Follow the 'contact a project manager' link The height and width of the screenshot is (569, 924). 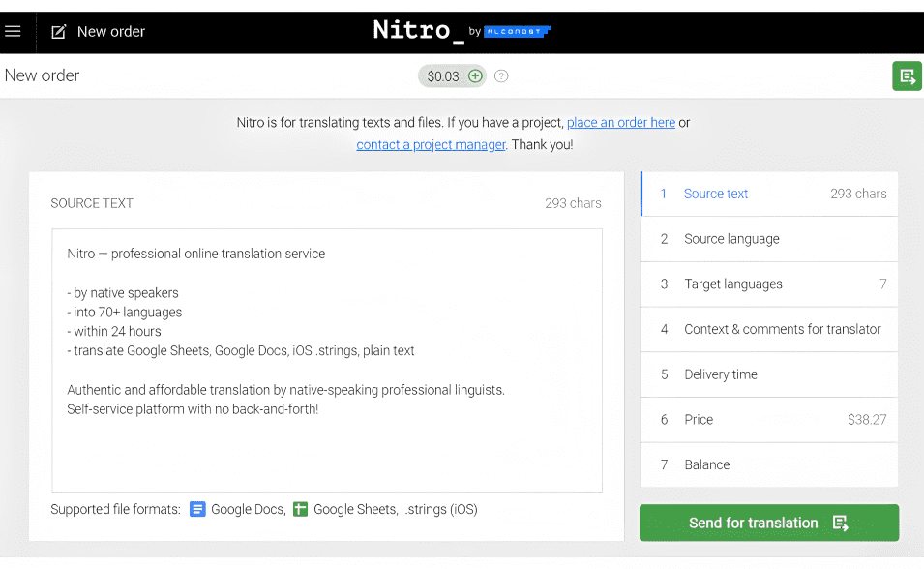(x=431, y=145)
